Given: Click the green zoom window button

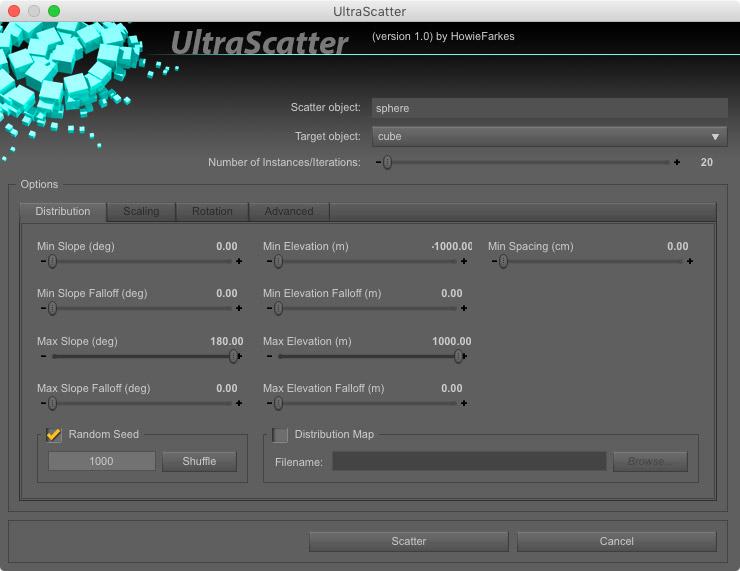Looking at the screenshot, I should [x=54, y=11].
